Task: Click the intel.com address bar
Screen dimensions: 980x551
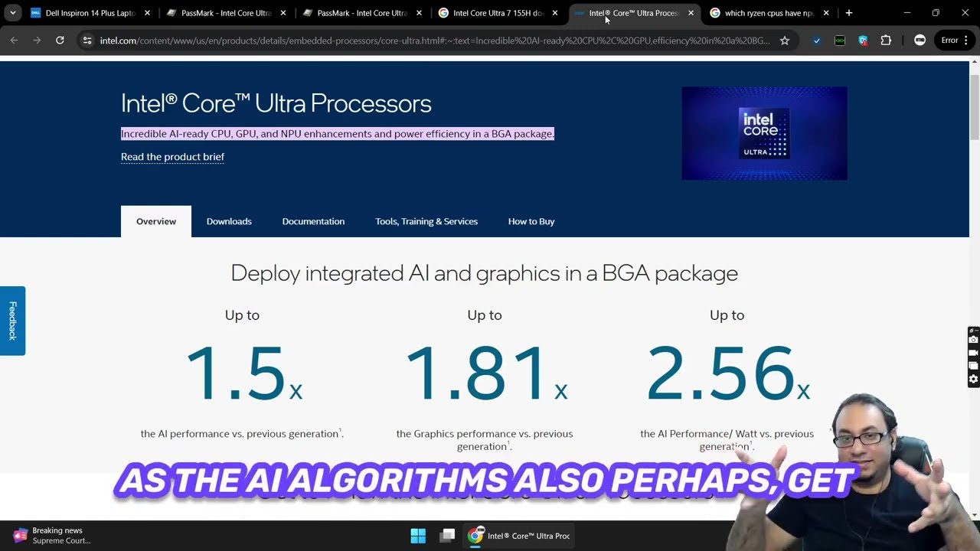Action: point(434,41)
